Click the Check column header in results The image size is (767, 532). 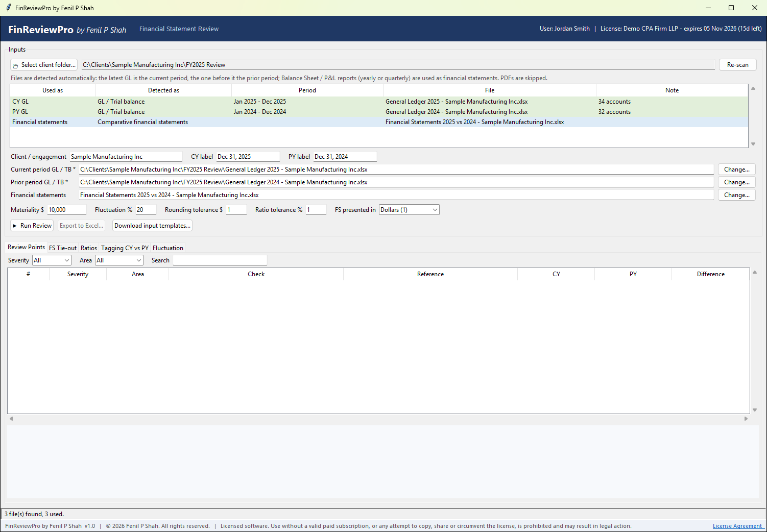point(256,274)
